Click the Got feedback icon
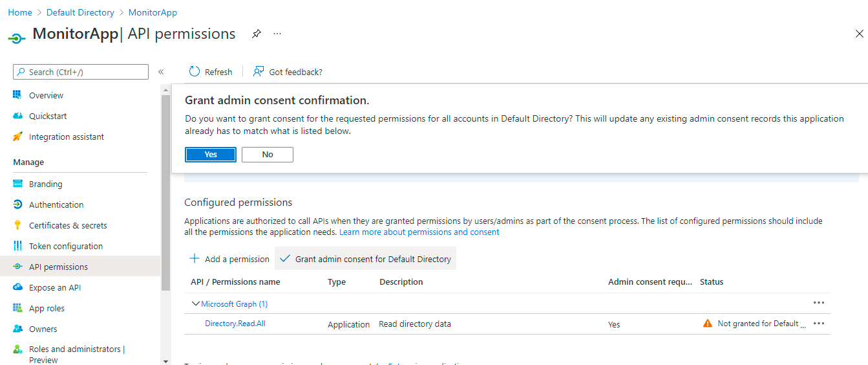This screenshot has height=365, width=868. (259, 71)
